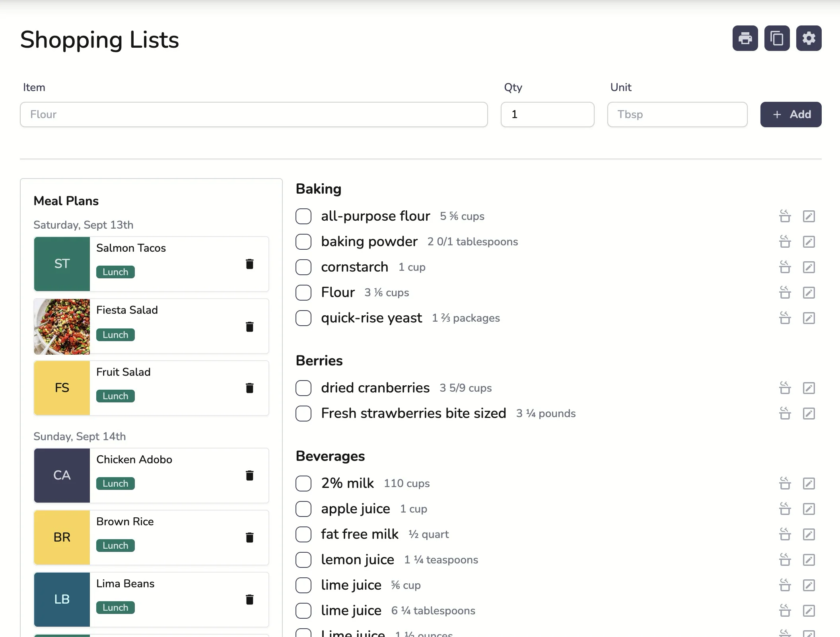The image size is (840, 637).
Task: Click the edit pencil icon beside cornstarch
Action: point(809,267)
